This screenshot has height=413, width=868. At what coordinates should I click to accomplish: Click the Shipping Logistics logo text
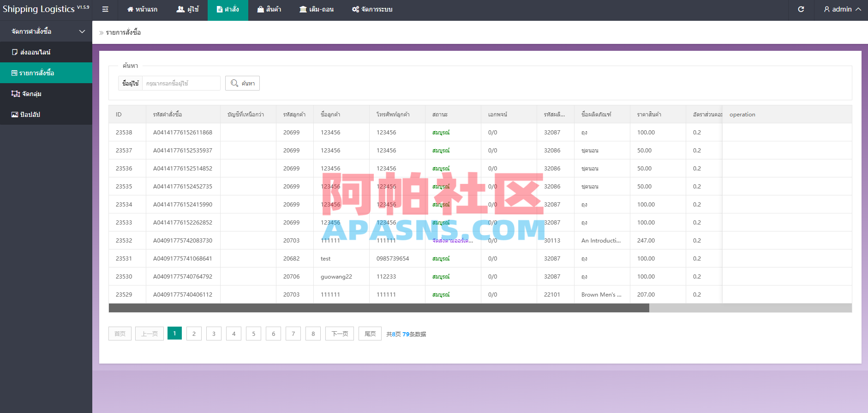(x=38, y=9)
